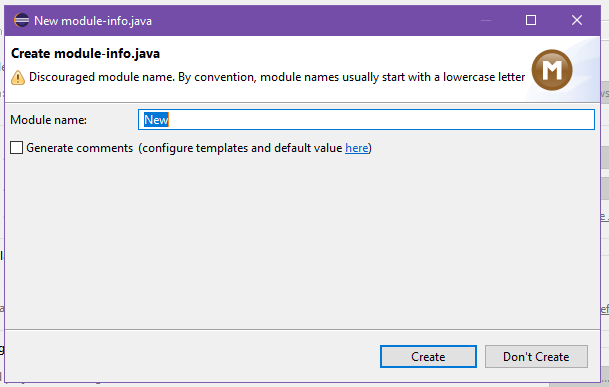Focus the Module name text field
This screenshot has width=609, height=387.
(366, 120)
